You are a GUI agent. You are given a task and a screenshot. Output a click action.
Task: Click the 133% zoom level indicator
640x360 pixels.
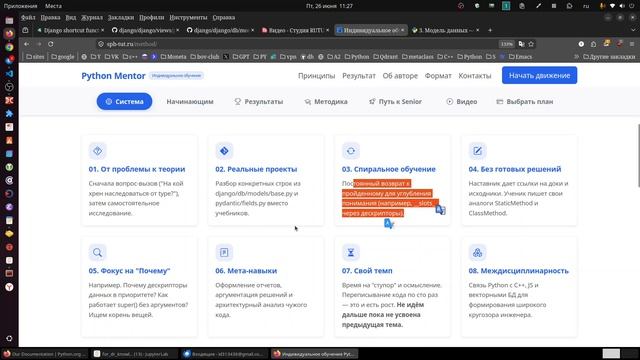[x=507, y=44]
